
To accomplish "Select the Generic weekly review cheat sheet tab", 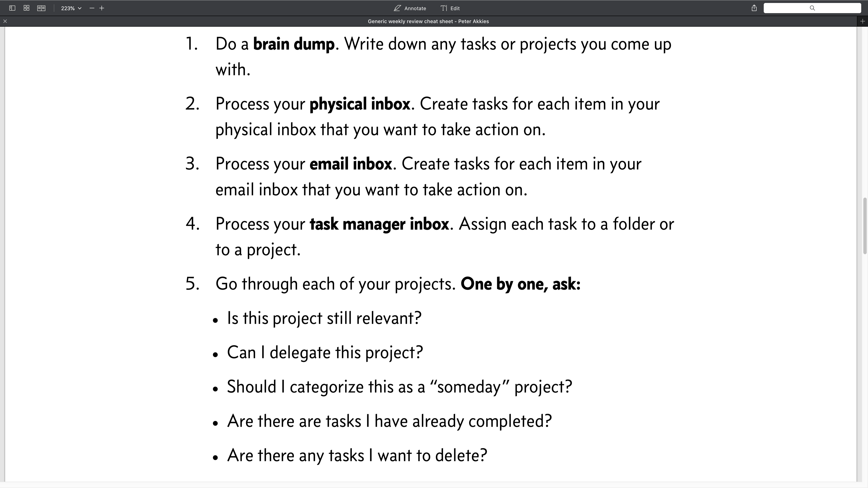I will coord(428,21).
